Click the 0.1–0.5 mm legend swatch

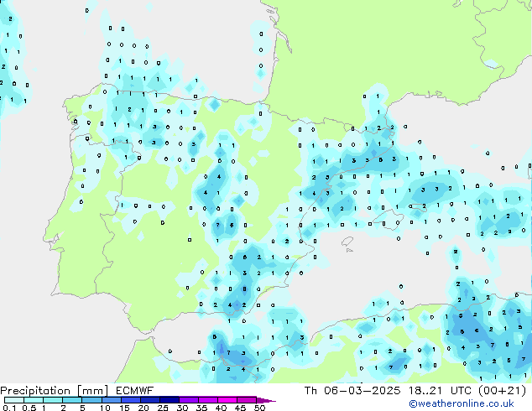14,400
